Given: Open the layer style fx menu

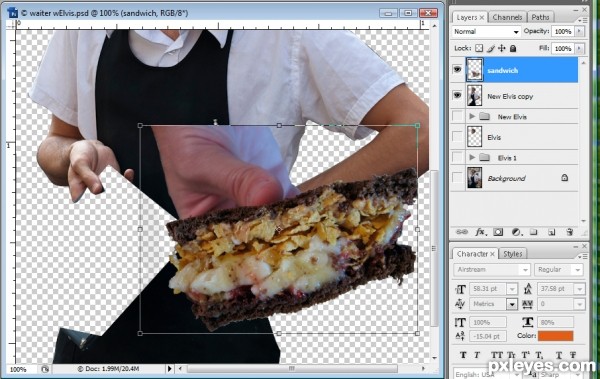Looking at the screenshot, I should (480, 232).
